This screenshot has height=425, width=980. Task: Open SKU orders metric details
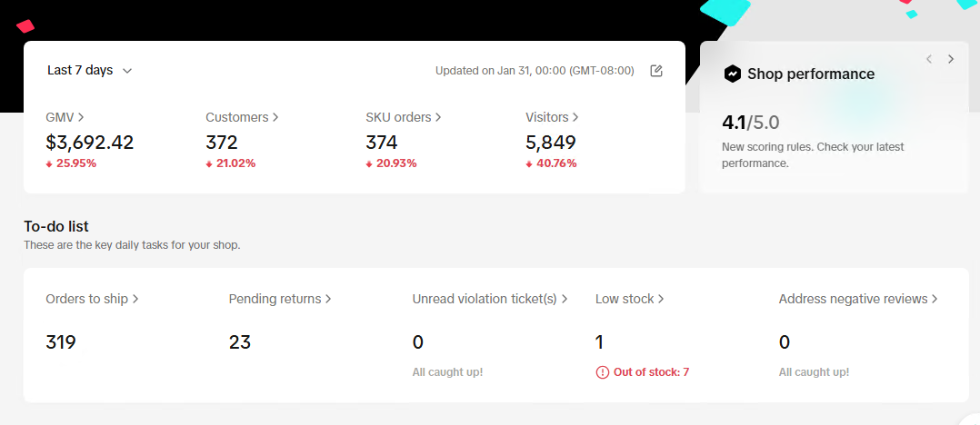pyautogui.click(x=404, y=117)
